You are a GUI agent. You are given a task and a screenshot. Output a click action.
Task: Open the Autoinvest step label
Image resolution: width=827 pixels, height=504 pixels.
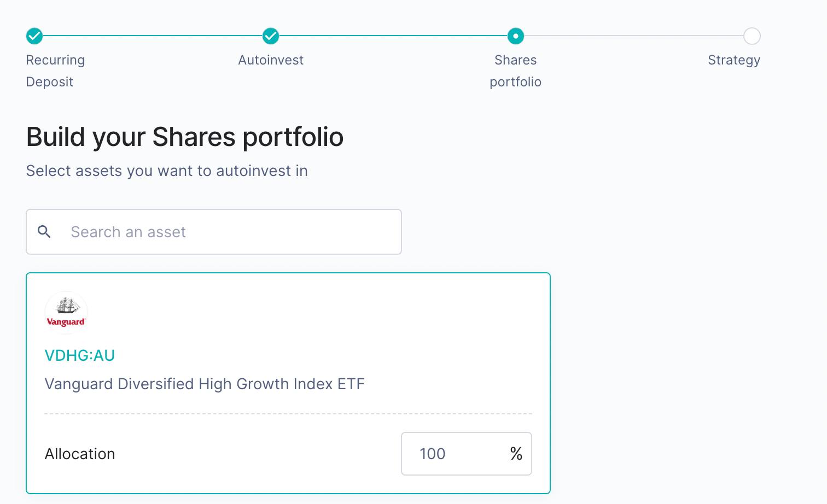tap(271, 60)
